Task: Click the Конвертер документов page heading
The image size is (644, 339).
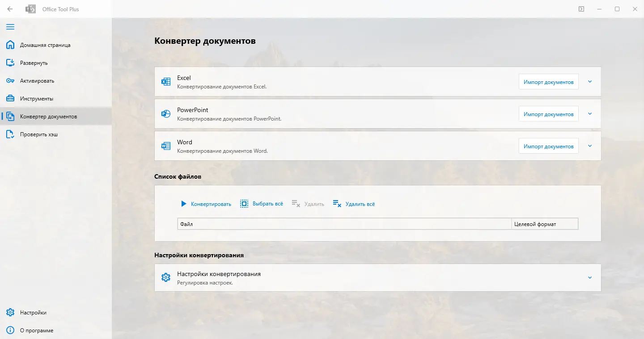Action: click(x=205, y=41)
